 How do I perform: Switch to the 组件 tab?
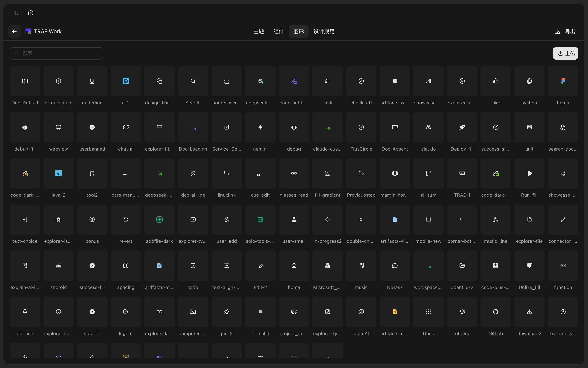pyautogui.click(x=279, y=31)
